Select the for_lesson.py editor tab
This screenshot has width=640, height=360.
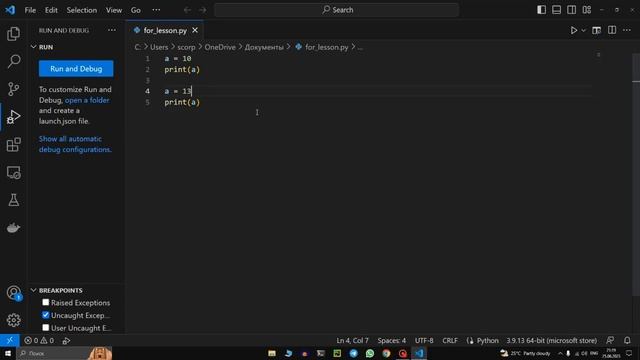pos(165,30)
